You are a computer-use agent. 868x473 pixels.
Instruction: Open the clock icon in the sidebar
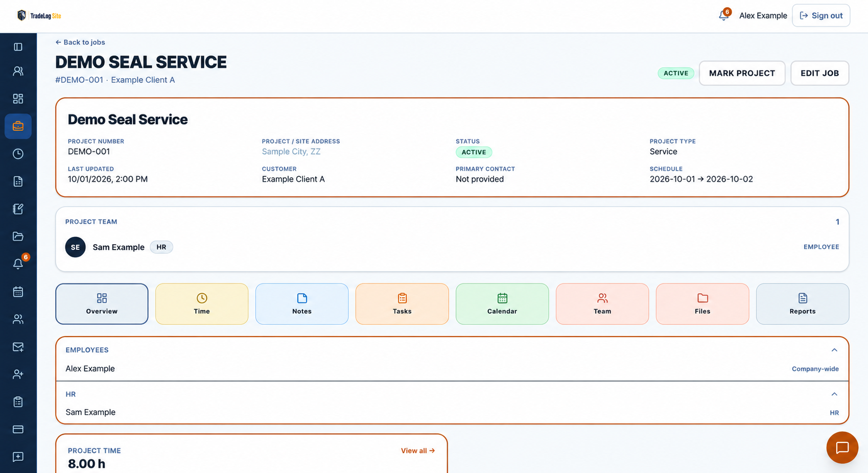(x=18, y=154)
